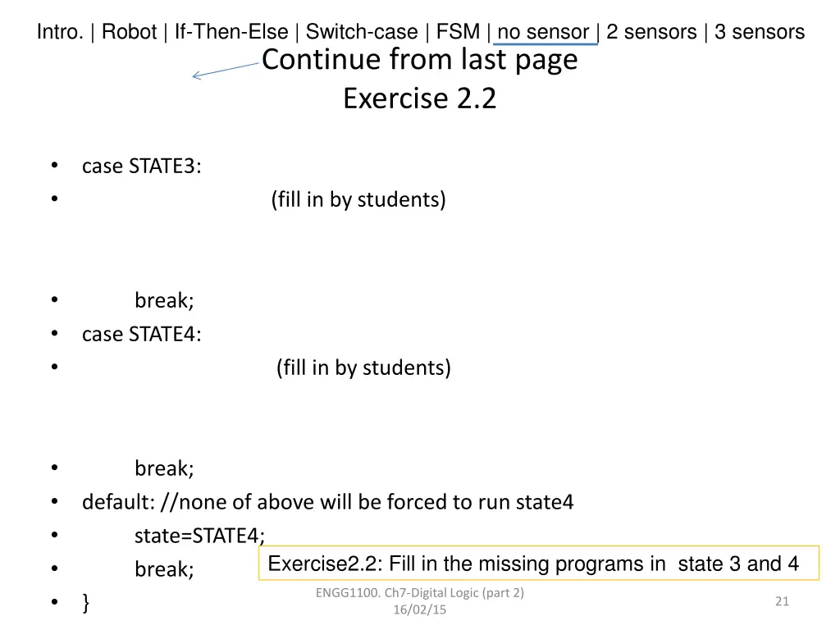Click the blue arrow beside the title
The width and height of the screenshot is (840, 630).
(x=226, y=71)
